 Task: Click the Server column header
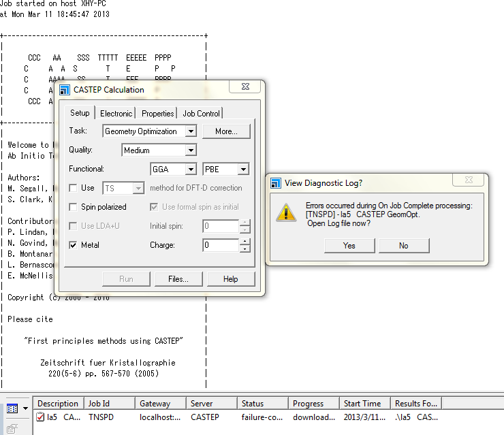click(x=212, y=403)
